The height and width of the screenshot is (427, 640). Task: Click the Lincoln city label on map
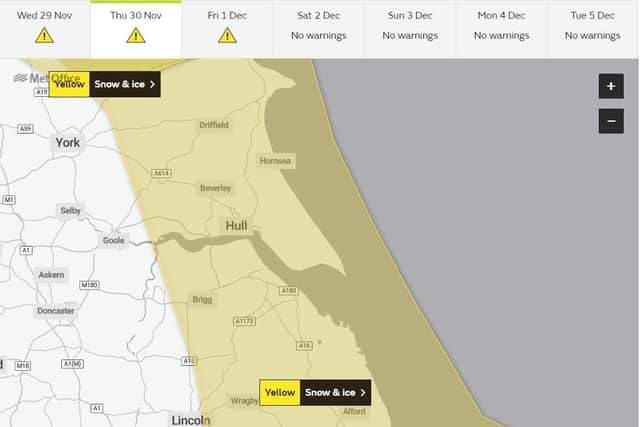[191, 420]
